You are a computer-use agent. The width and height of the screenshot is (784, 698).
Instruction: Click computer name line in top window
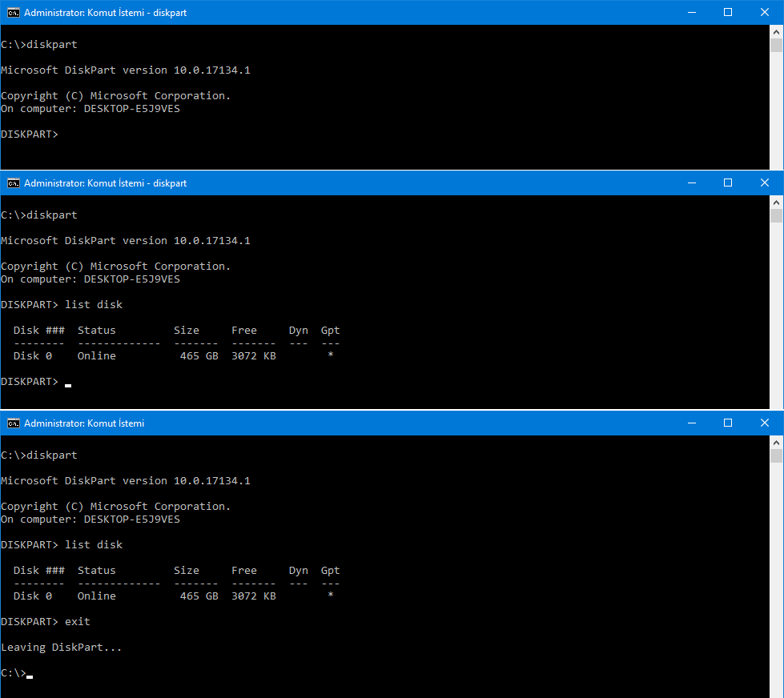coord(90,108)
